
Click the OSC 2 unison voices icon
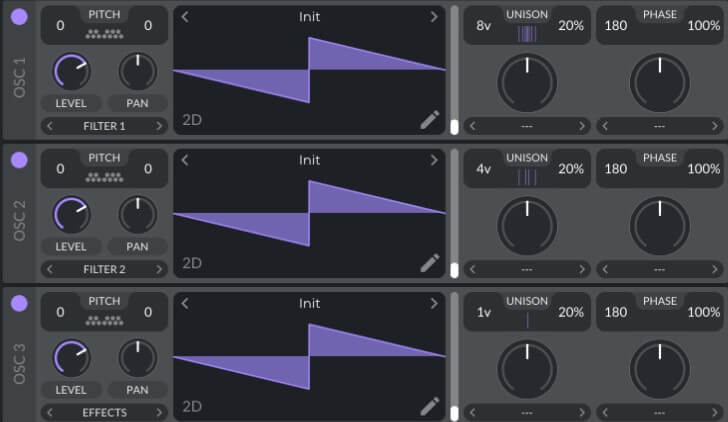click(x=527, y=177)
